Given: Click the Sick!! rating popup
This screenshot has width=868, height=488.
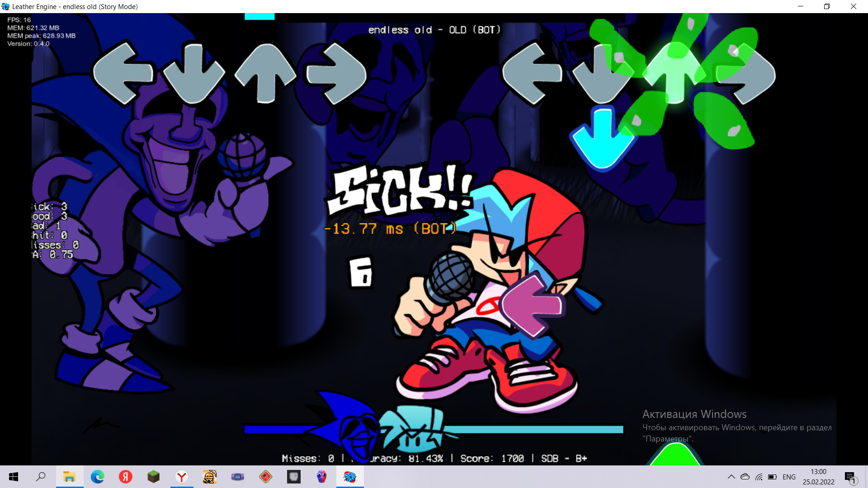Looking at the screenshot, I should coord(400,190).
